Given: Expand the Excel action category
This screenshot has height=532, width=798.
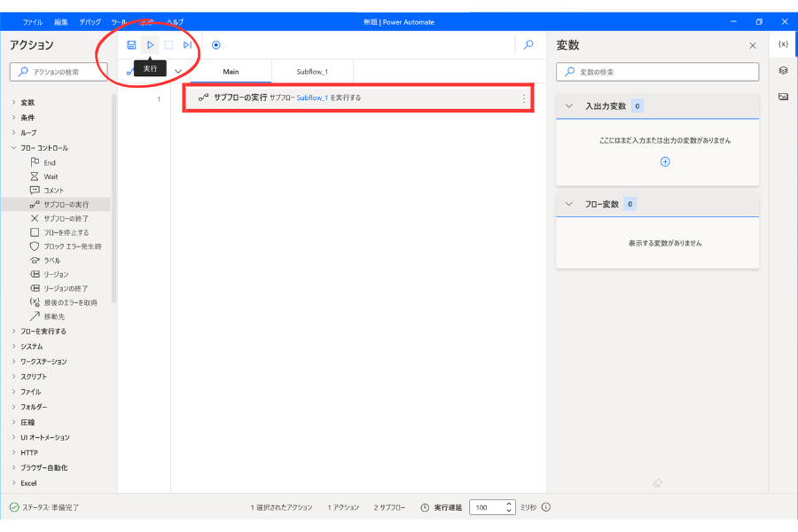Looking at the screenshot, I should (13, 482).
